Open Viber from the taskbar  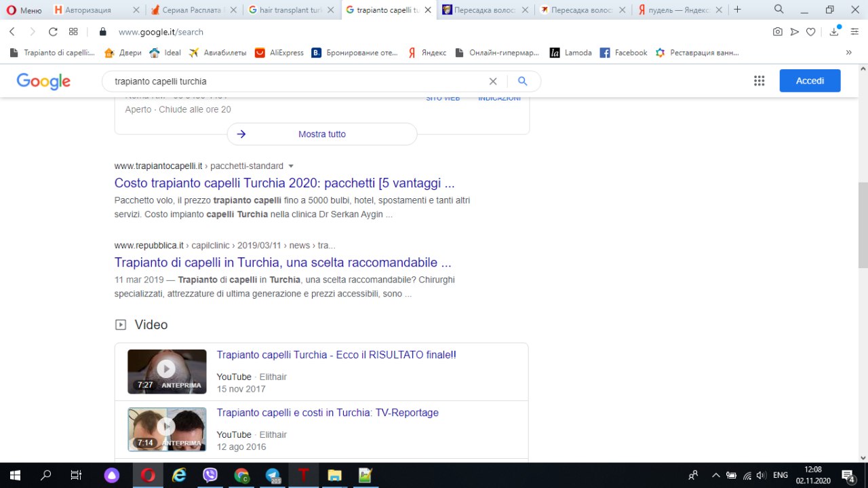pyautogui.click(x=210, y=475)
